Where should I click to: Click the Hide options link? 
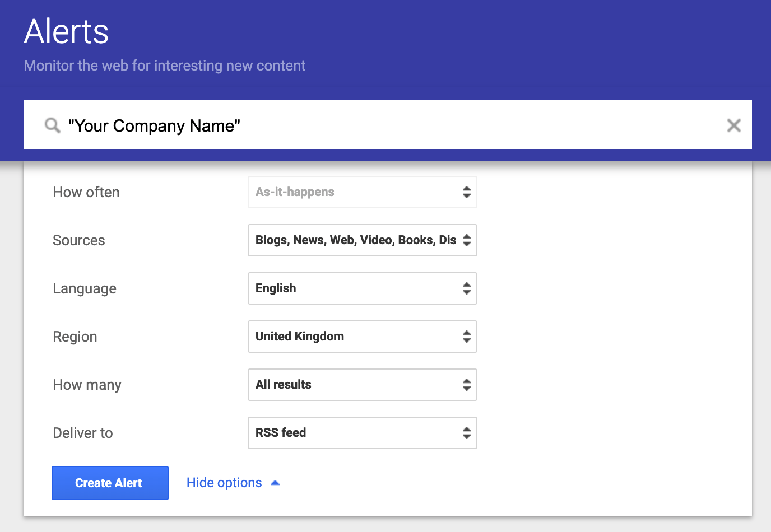tap(233, 483)
